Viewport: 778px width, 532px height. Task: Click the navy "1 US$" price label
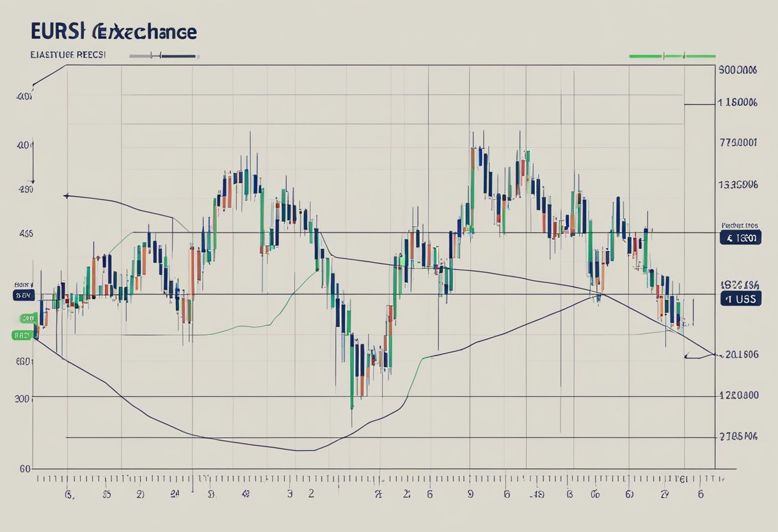coord(740,299)
